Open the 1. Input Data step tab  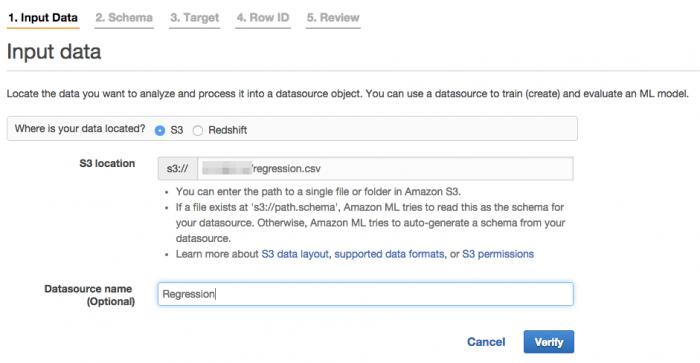(43, 18)
